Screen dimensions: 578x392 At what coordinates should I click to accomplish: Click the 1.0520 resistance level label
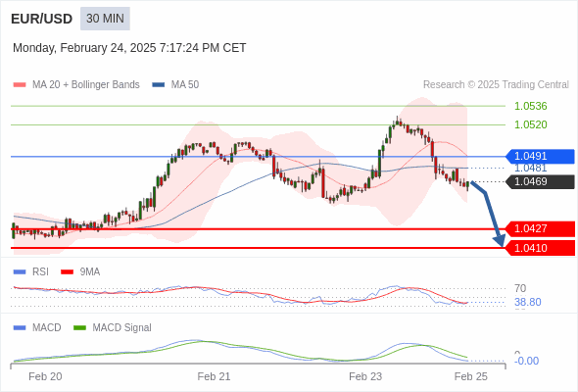point(530,124)
